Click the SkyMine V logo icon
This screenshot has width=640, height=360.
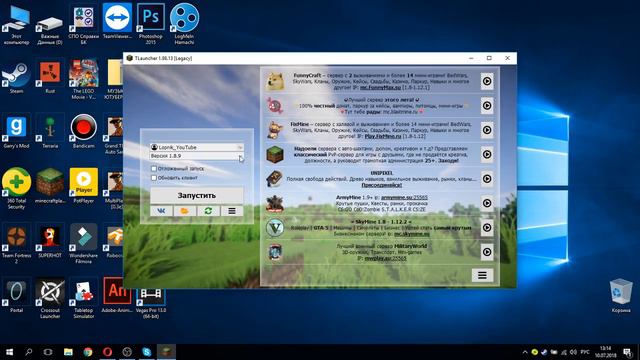pyautogui.click(x=275, y=227)
